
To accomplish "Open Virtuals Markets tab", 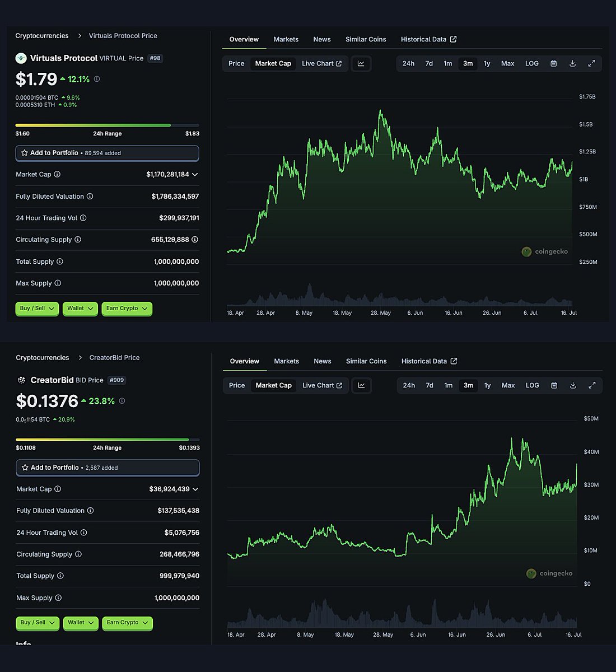I will tap(286, 39).
